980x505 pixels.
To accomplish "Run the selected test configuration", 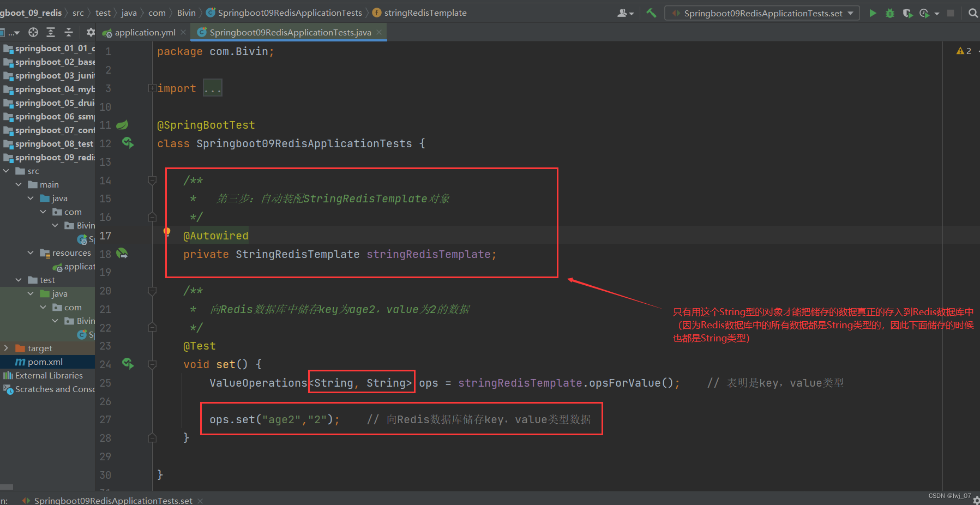I will pos(873,13).
